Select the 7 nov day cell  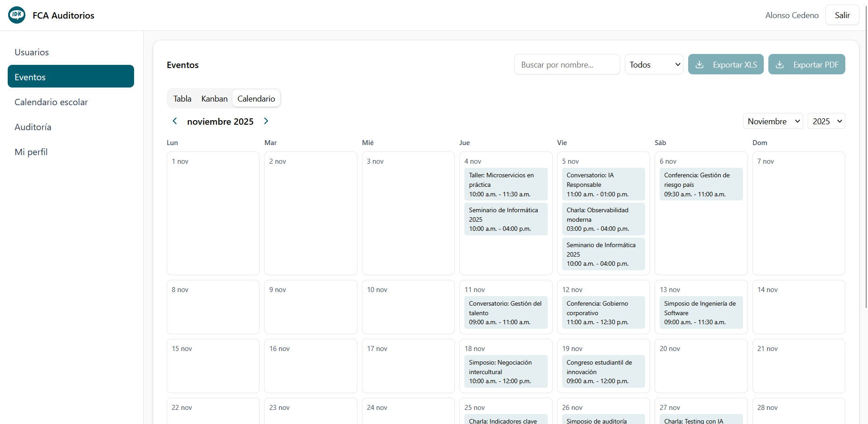799,213
